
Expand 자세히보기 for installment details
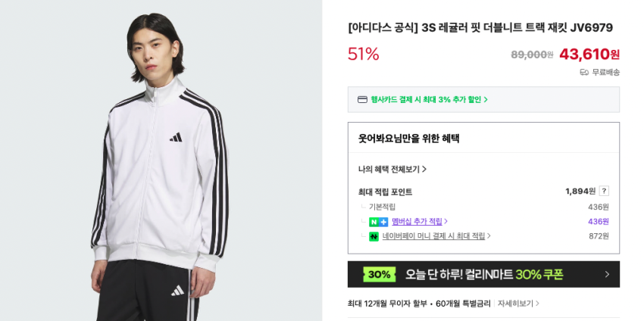[x=518, y=304]
